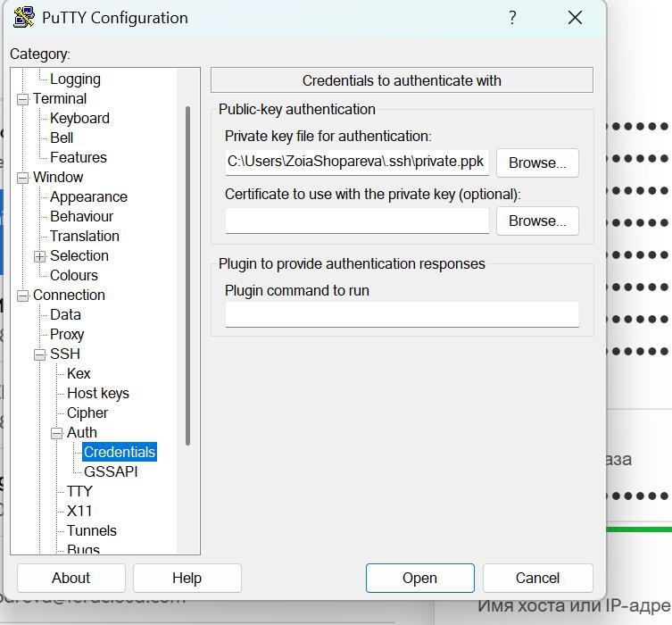Browse for the certificate file
Viewport: 672px width, 625px height.
pyautogui.click(x=537, y=221)
